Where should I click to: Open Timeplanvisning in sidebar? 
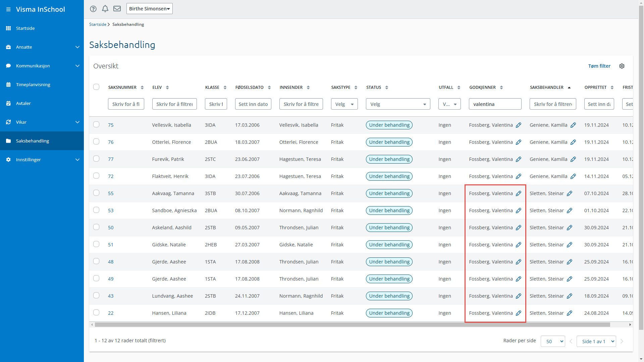point(33,84)
